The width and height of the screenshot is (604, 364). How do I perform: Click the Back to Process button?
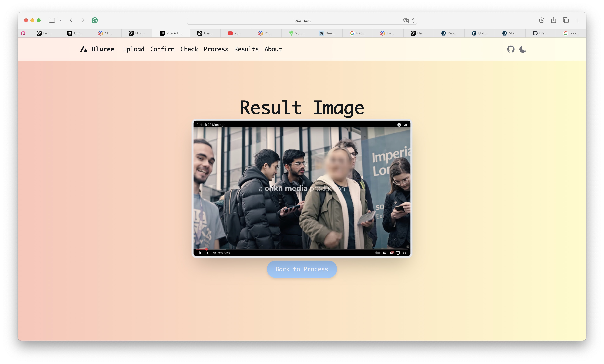(302, 269)
